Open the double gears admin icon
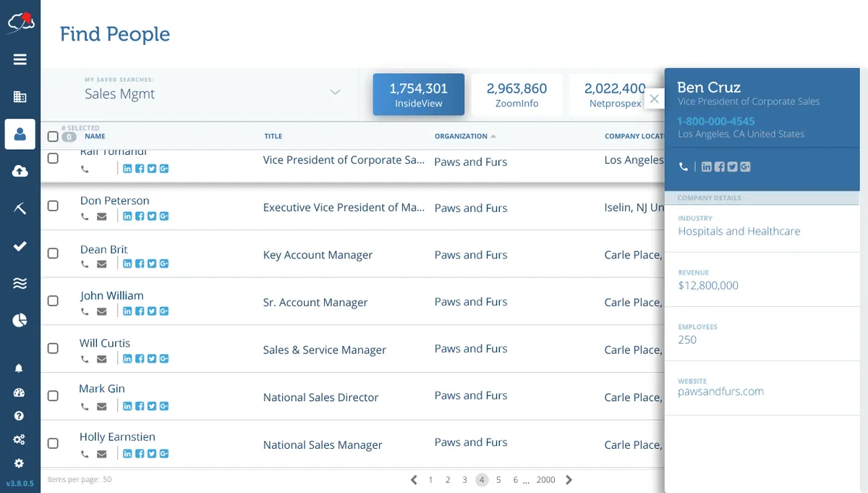The height and width of the screenshot is (493, 868). [x=19, y=439]
